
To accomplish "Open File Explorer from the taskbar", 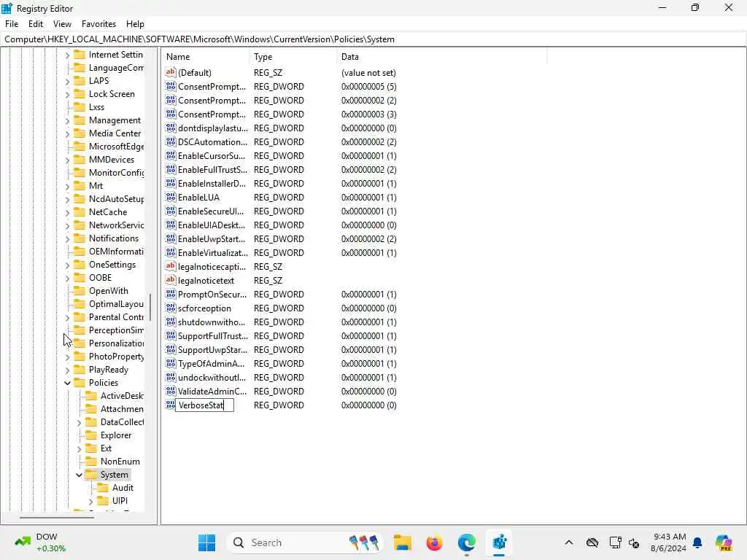I will pos(403,542).
